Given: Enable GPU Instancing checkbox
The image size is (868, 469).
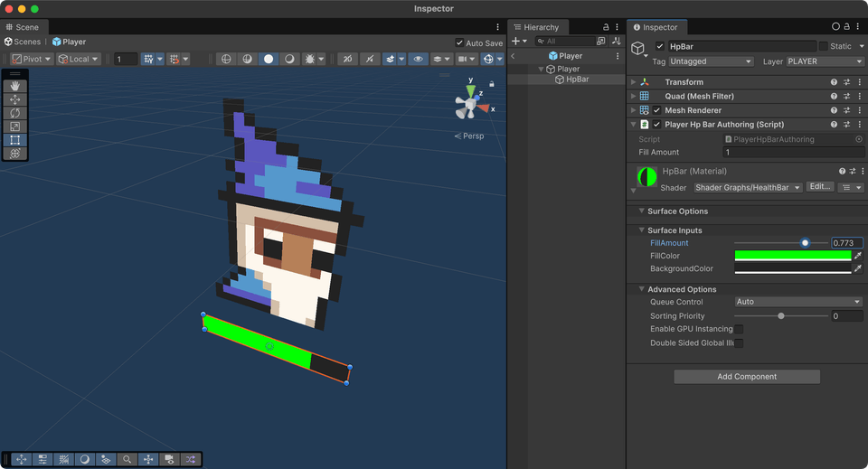Looking at the screenshot, I should coord(739,329).
